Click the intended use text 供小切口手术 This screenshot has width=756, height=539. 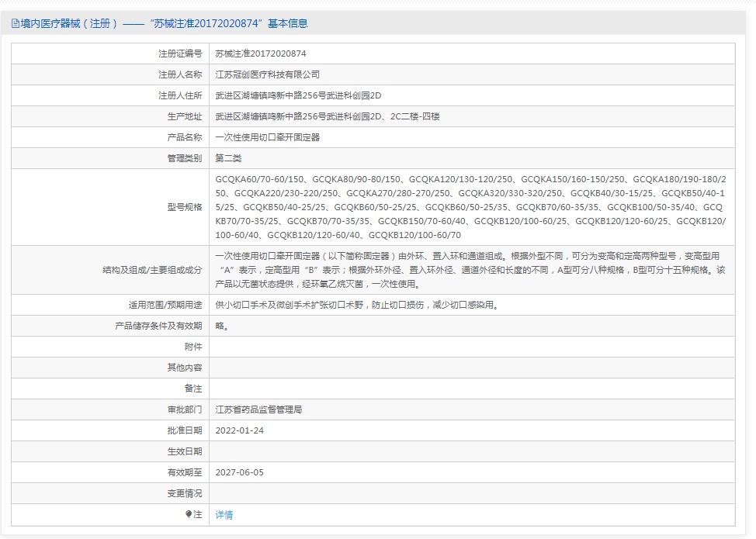click(x=356, y=305)
